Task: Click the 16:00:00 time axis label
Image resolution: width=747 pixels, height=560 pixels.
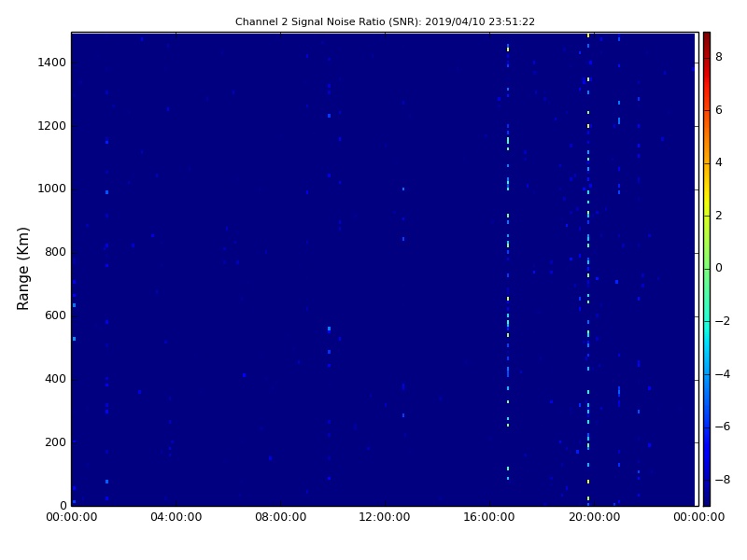Action: point(489,517)
